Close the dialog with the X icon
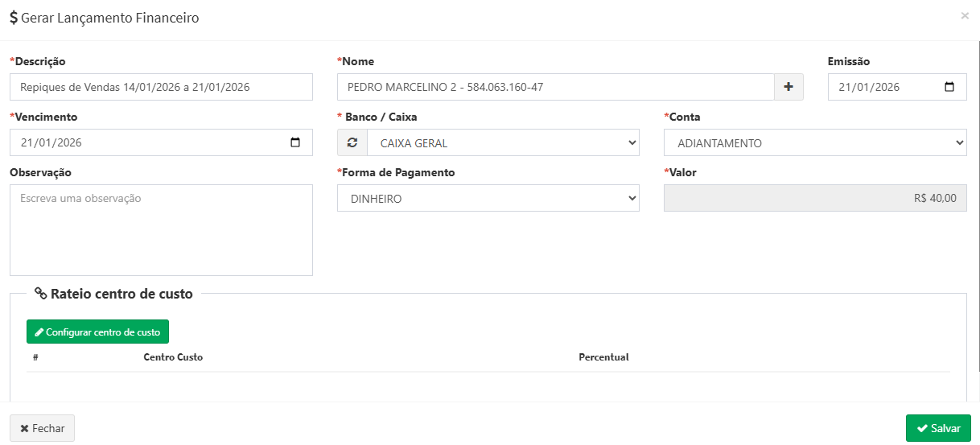This screenshot has width=980, height=445. 965,15
